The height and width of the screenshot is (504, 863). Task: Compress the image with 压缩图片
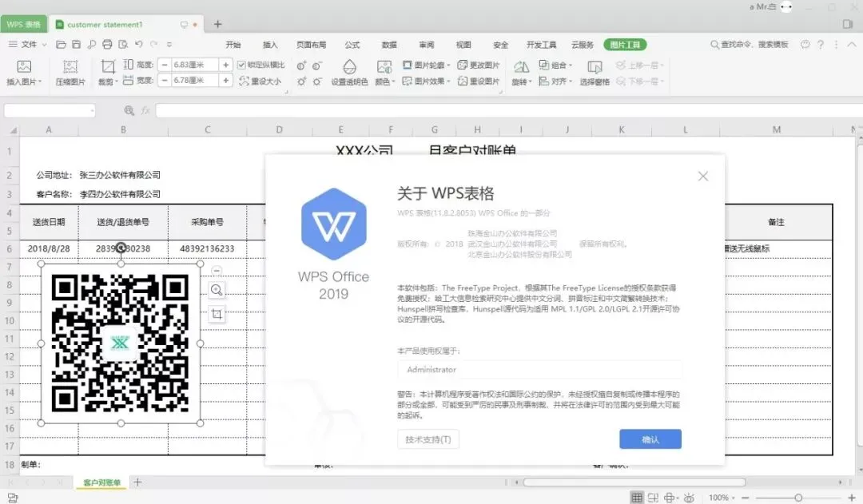70,72
